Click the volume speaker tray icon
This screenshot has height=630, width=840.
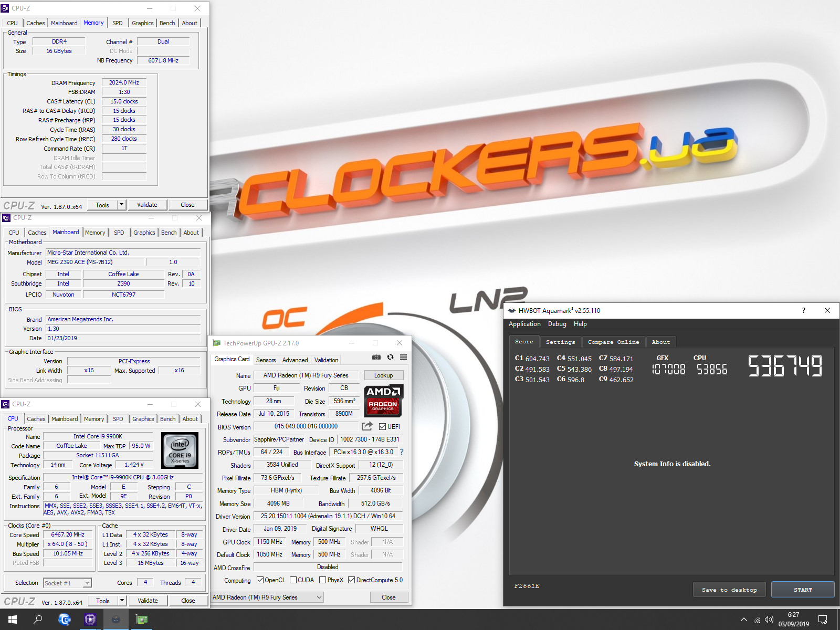(x=769, y=620)
